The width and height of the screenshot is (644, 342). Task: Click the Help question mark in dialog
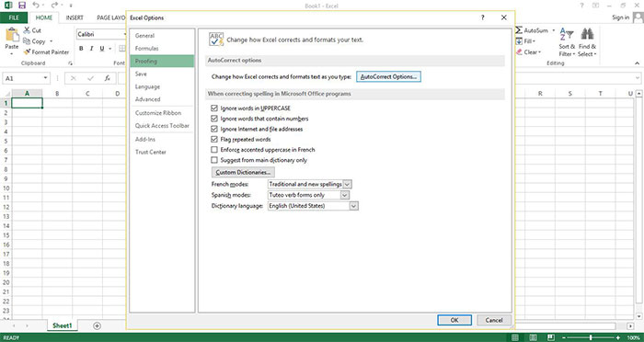(x=483, y=17)
